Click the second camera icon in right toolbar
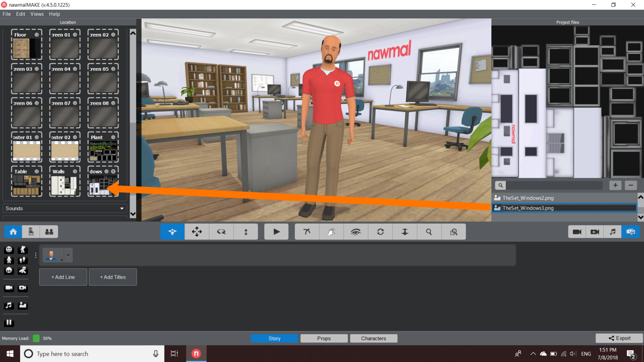The width and height of the screenshot is (644, 362). (x=595, y=232)
